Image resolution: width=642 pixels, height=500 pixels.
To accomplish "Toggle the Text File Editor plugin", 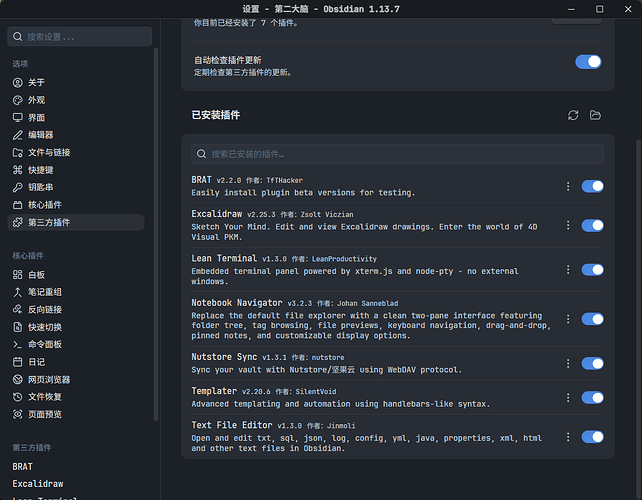I will pos(592,437).
